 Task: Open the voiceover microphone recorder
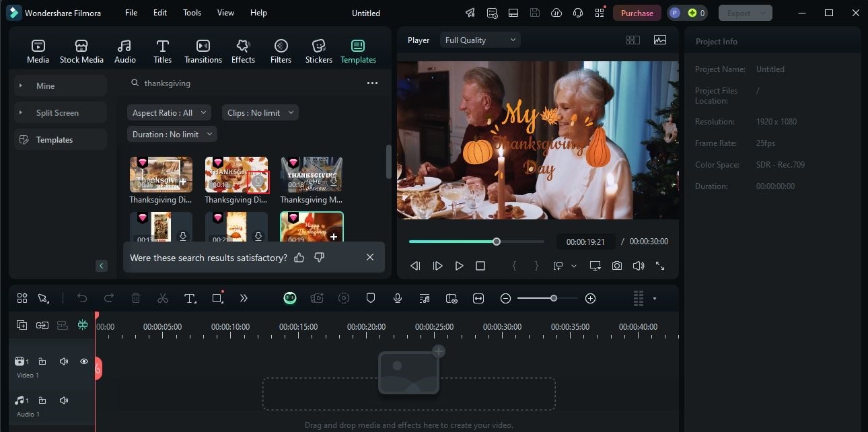(398, 298)
